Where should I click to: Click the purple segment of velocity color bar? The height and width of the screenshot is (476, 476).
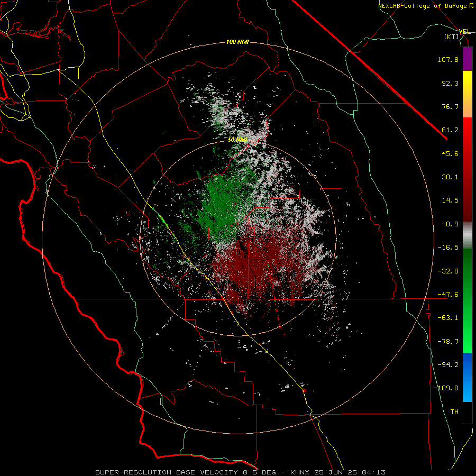[x=467, y=59]
